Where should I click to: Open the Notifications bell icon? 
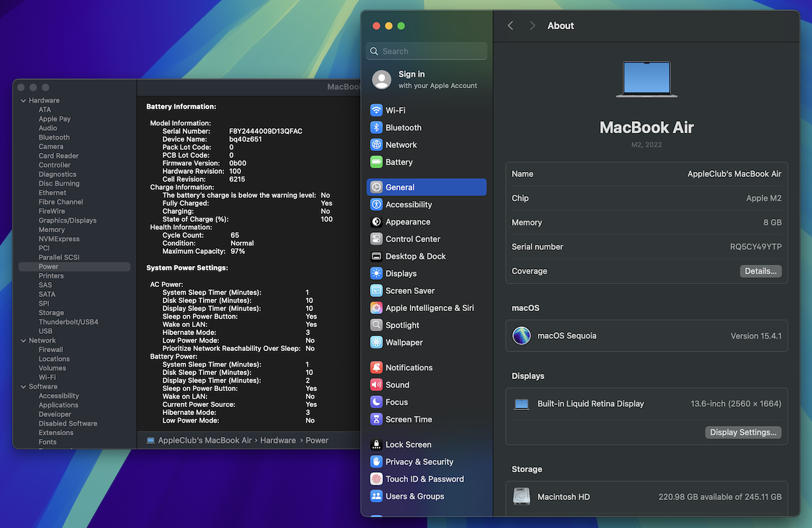[x=376, y=367]
